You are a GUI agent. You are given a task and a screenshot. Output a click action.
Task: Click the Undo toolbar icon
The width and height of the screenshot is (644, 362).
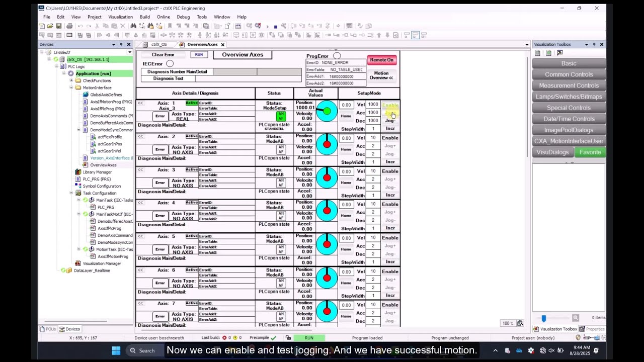(80, 26)
